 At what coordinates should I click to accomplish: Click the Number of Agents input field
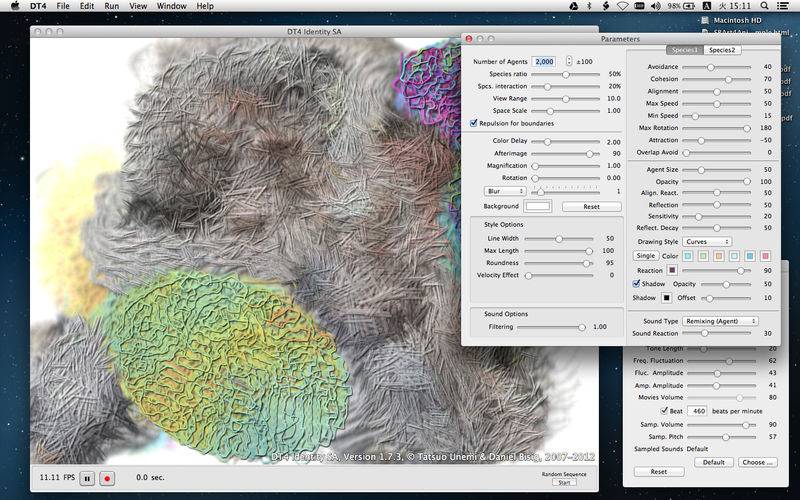[x=543, y=62]
